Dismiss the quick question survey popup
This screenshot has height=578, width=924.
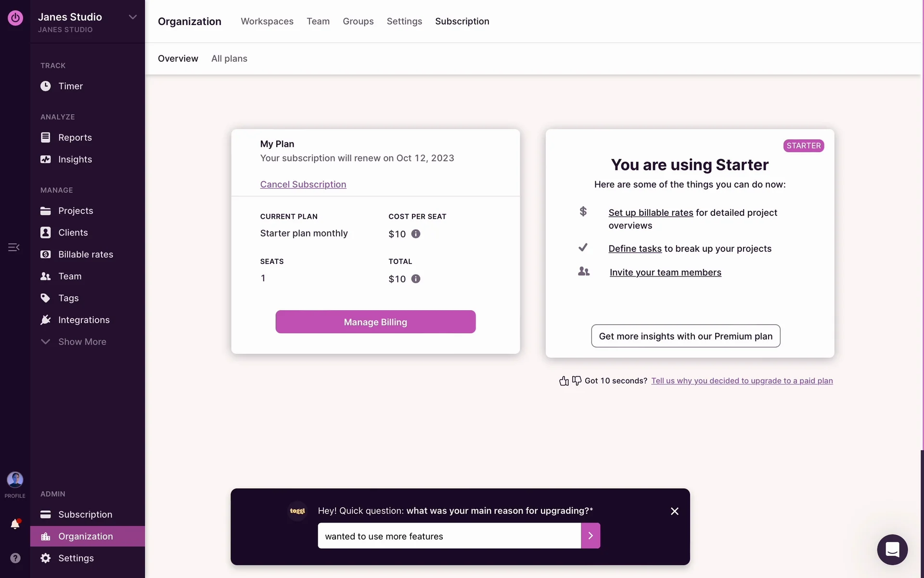pyautogui.click(x=675, y=511)
